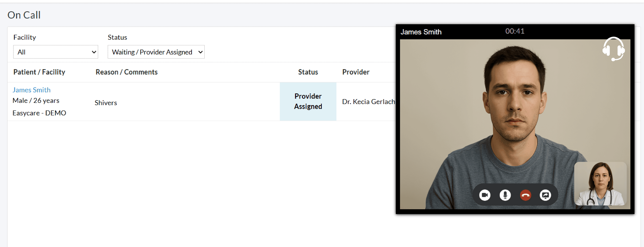
Task: Click the screen share icon
Action: (545, 195)
